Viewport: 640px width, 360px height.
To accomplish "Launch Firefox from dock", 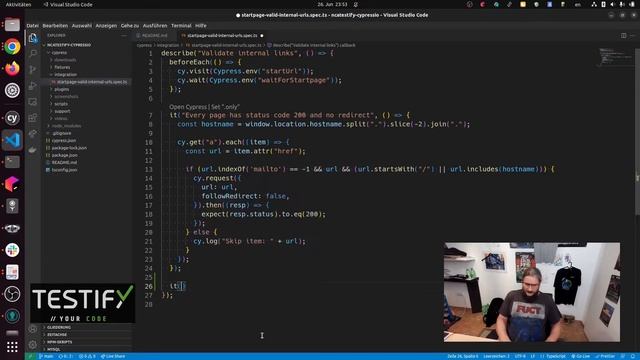I will [x=12, y=68].
